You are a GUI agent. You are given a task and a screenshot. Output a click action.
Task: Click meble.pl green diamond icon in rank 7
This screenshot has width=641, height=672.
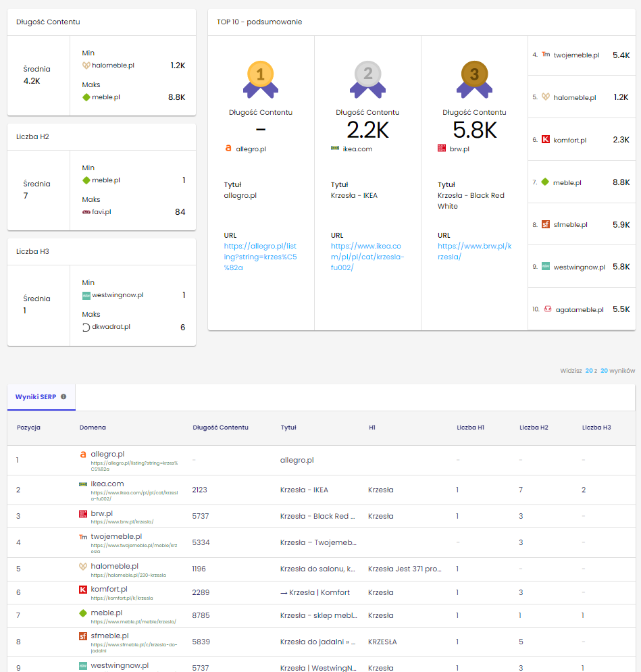[x=545, y=182]
